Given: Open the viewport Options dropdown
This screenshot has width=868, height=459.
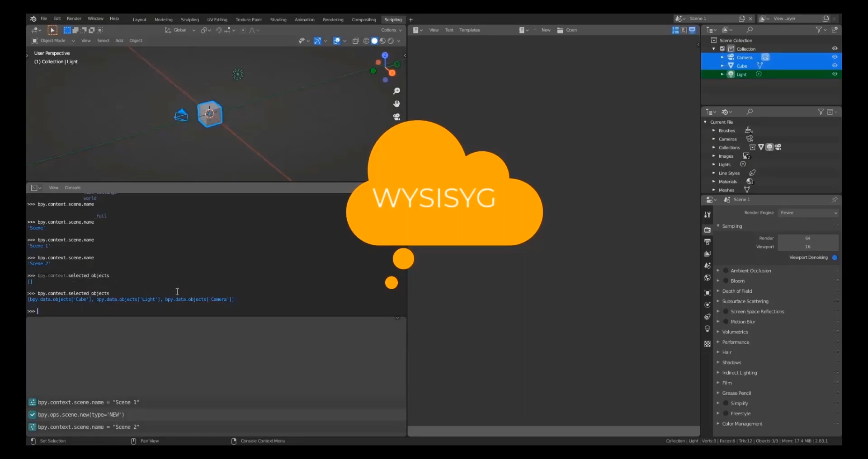Looking at the screenshot, I should click(392, 30).
